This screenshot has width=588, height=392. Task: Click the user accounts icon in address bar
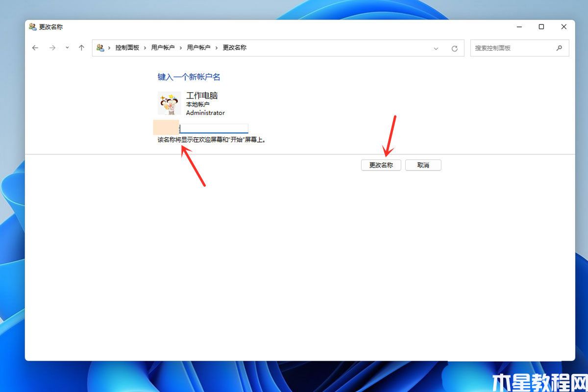click(x=100, y=48)
